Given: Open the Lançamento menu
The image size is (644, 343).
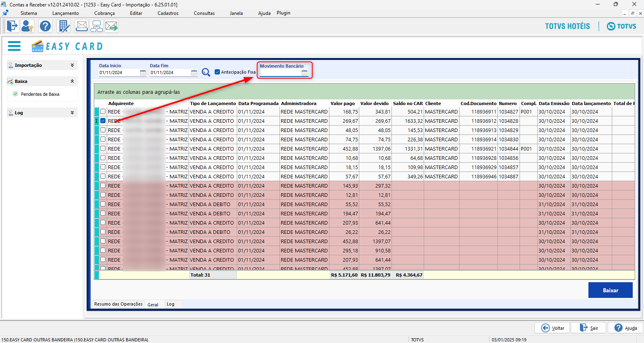Looking at the screenshot, I should coord(66,13).
